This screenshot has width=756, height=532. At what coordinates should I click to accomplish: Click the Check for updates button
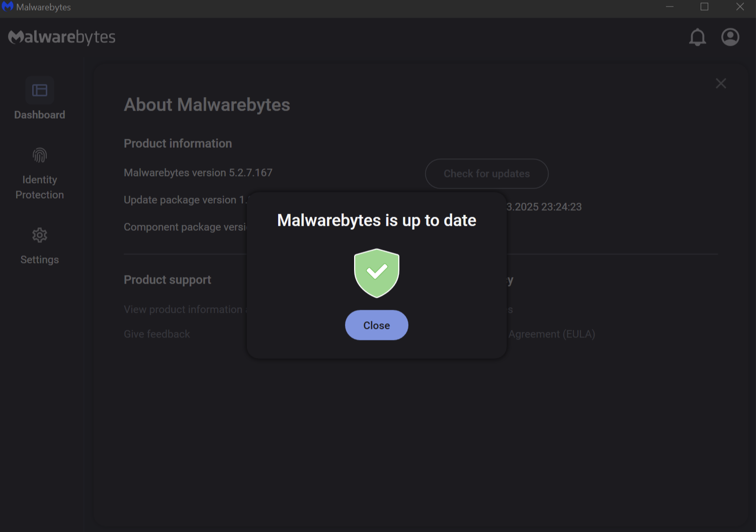tap(486, 174)
